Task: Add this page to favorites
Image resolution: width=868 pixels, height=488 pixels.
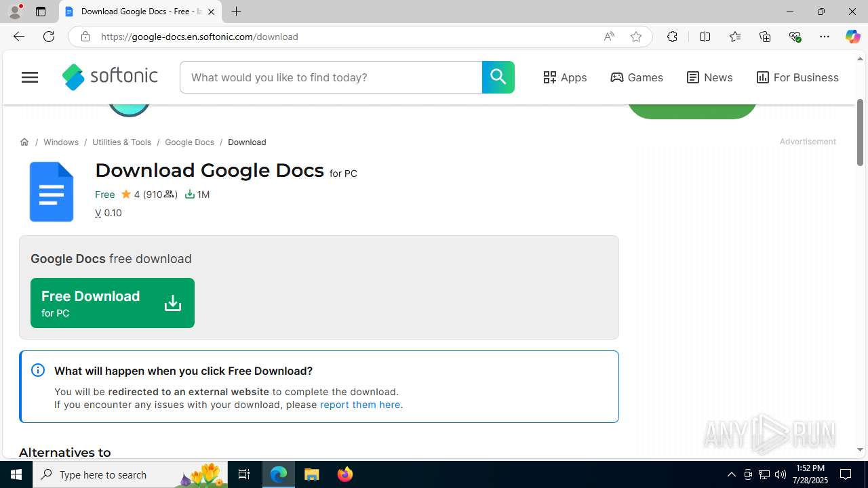Action: 636,37
